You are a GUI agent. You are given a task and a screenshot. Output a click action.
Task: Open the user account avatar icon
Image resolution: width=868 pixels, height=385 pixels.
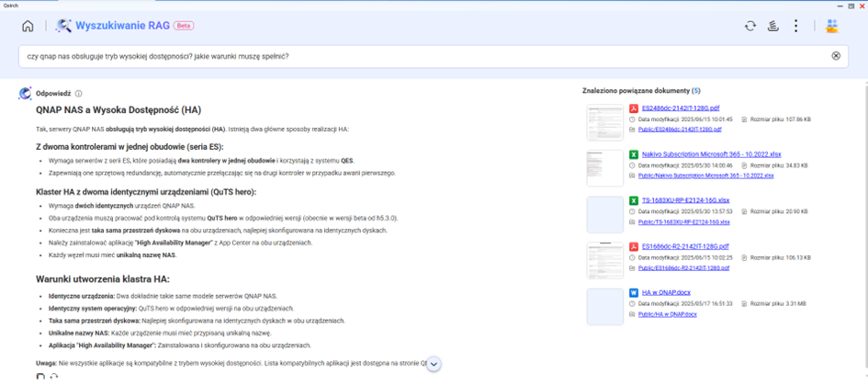click(832, 26)
